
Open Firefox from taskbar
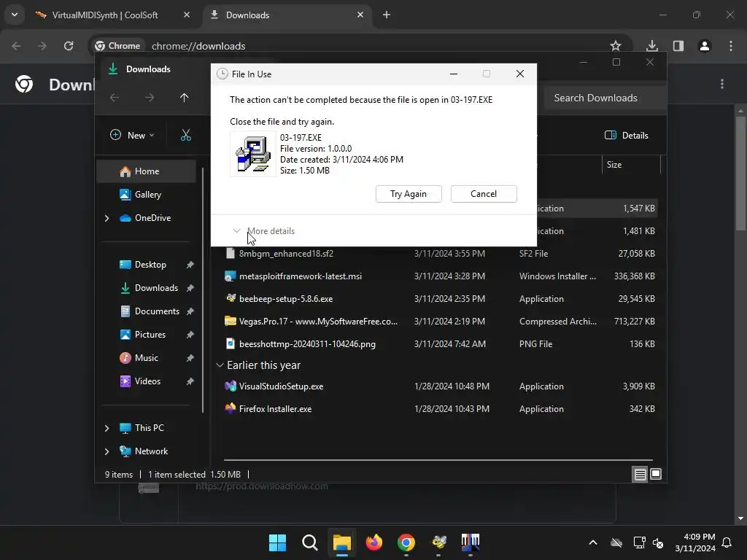(x=374, y=542)
